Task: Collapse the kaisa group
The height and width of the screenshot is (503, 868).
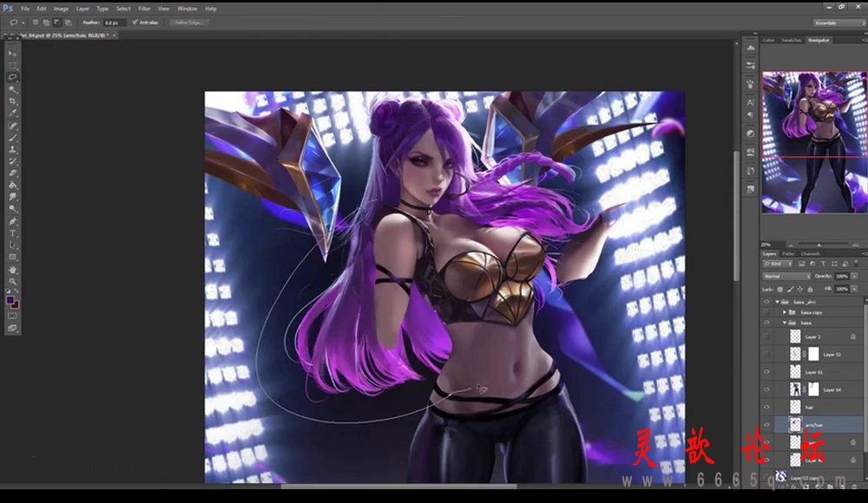Action: pyautogui.click(x=785, y=323)
